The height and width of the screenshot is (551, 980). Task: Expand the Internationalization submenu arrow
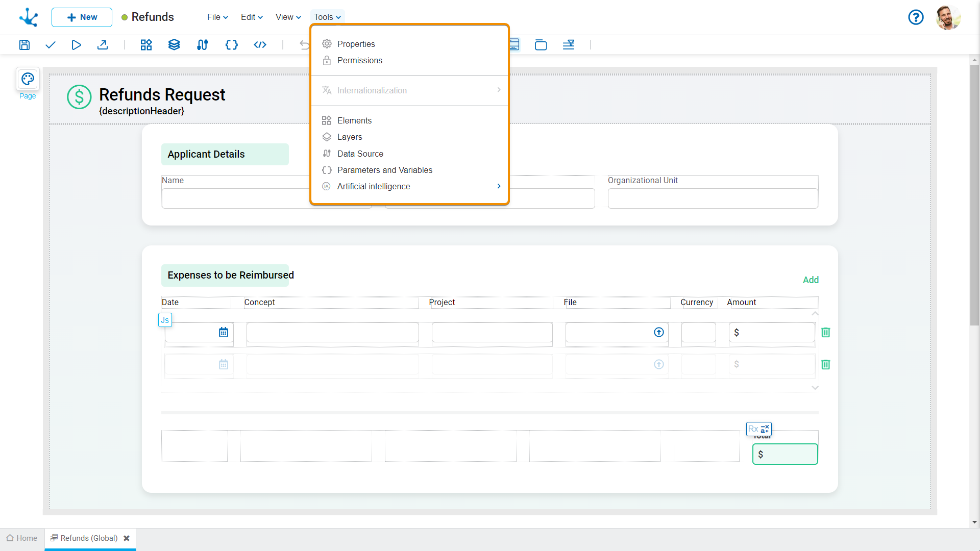498,90
